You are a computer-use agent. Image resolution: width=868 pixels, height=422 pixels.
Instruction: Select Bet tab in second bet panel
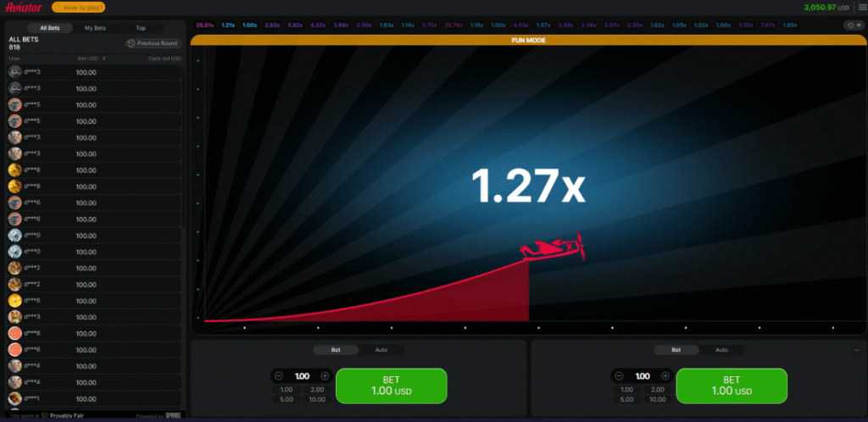point(676,349)
